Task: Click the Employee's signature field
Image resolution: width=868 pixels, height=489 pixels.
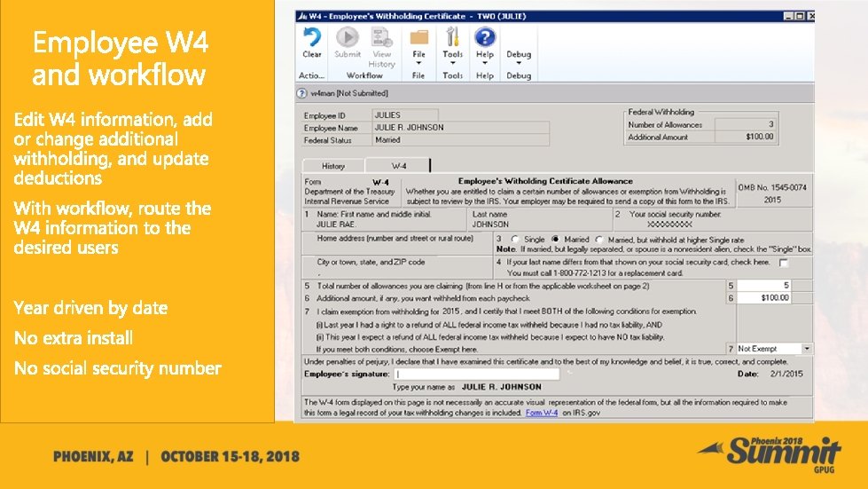Action: pos(477,374)
